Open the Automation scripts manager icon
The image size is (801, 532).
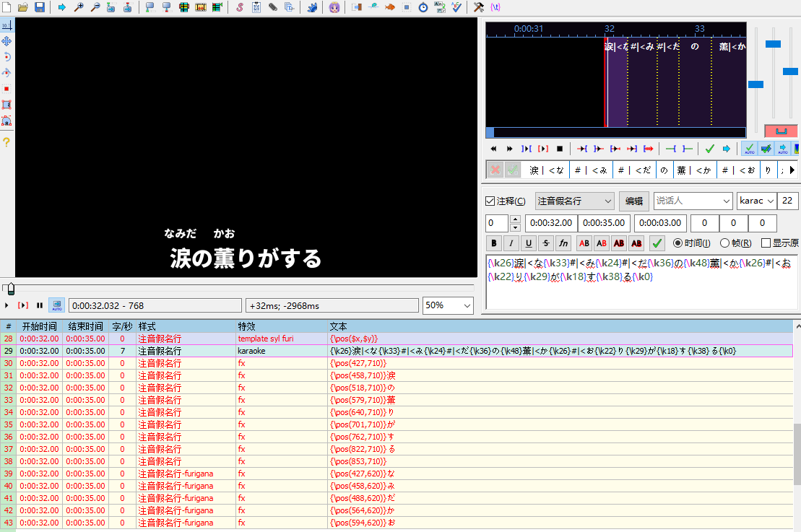pyautogui.click(x=311, y=7)
